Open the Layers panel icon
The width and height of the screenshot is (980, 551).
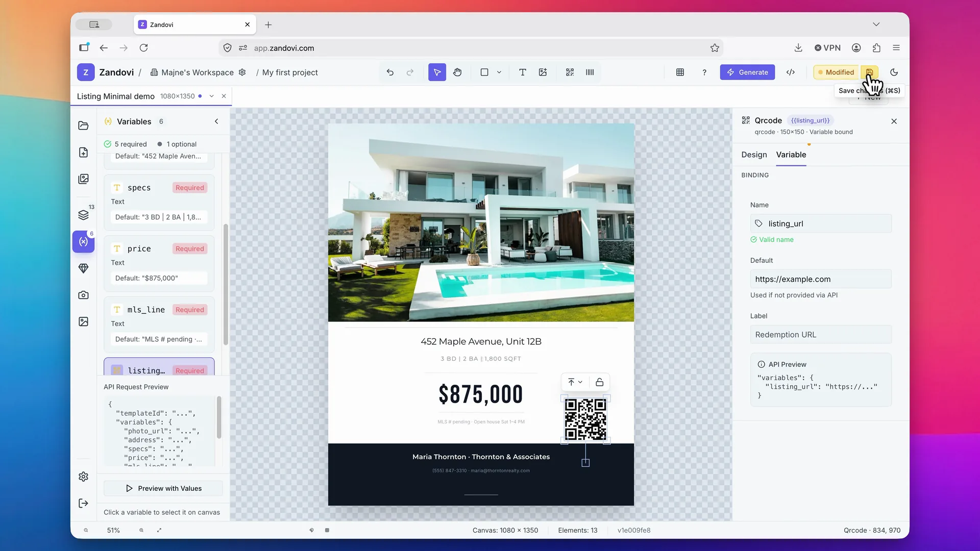tap(83, 215)
